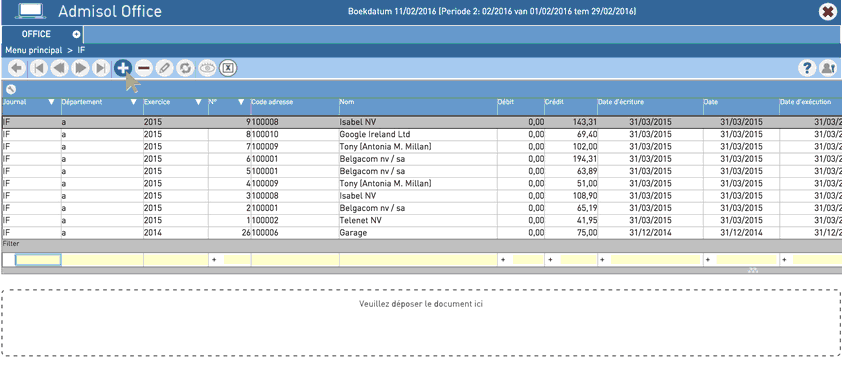Jump to the first record
Viewport: 842px width, 373px height.
[39, 68]
